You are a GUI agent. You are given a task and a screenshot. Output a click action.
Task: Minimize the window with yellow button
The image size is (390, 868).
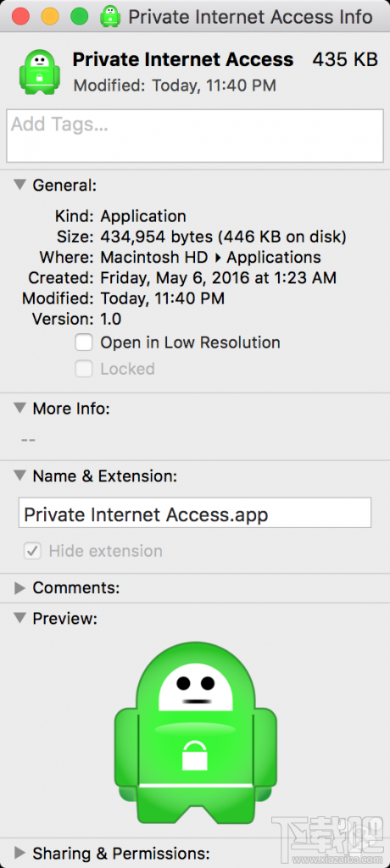(x=50, y=16)
